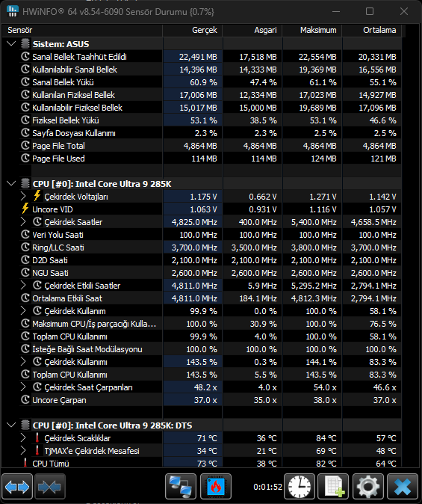Reset the elapsed time clock icon
422x504 pixels.
300,487
